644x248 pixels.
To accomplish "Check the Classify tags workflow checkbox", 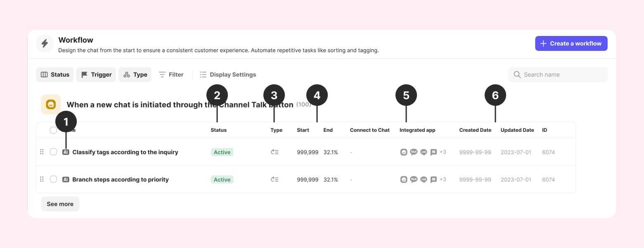I will [53, 152].
